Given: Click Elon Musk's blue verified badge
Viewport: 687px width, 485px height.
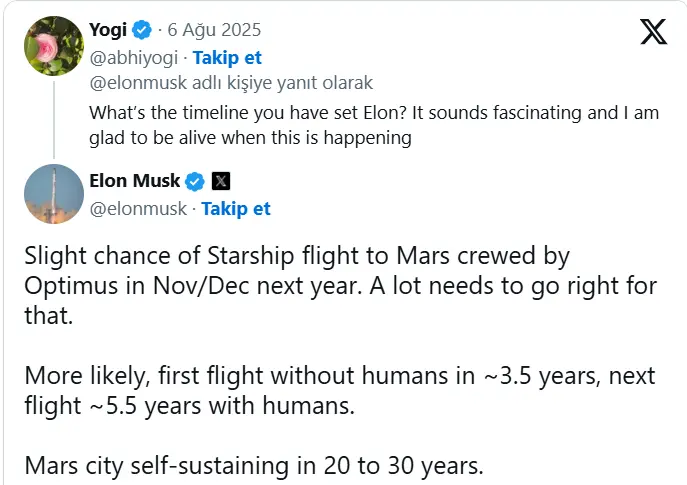Looking at the screenshot, I should click(195, 181).
